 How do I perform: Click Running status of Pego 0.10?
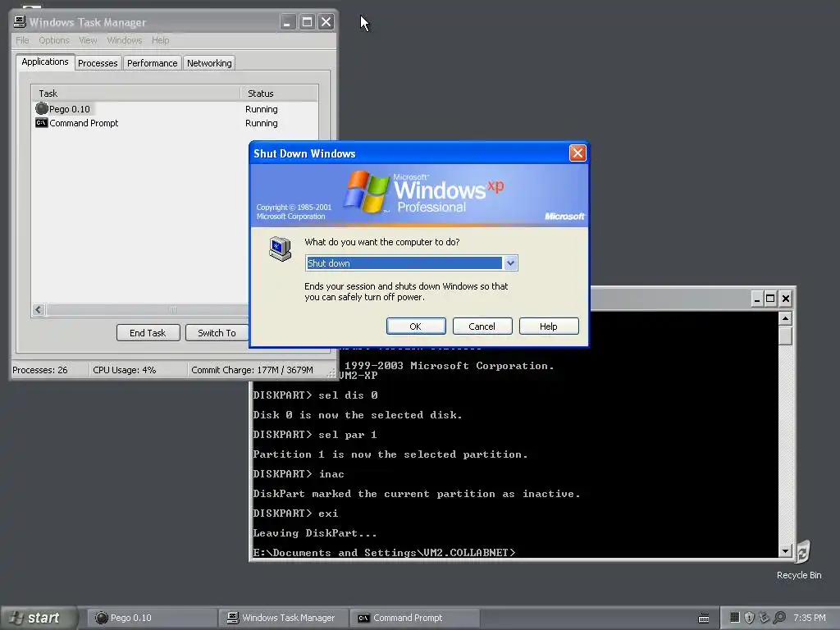pos(262,109)
